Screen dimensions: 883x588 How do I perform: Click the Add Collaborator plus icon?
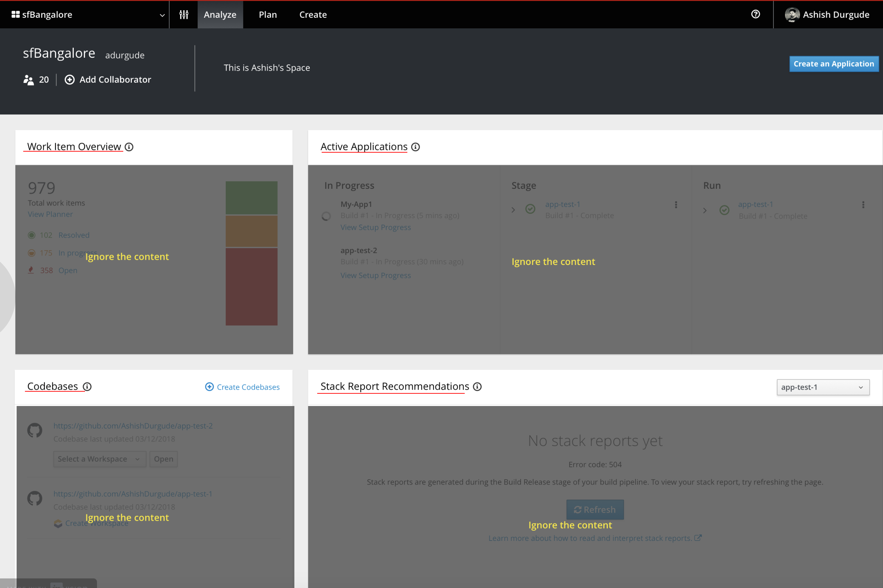tap(70, 80)
